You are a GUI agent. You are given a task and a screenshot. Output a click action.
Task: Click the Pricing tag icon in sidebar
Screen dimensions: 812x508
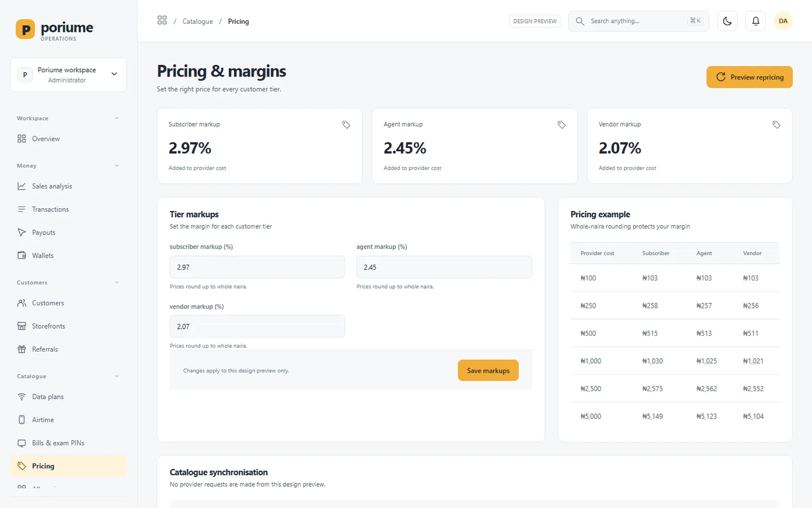coord(21,466)
